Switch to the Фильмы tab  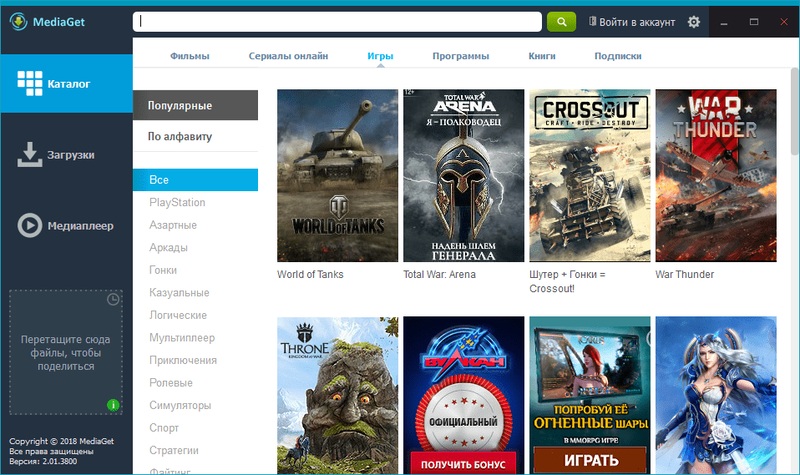[x=190, y=57]
